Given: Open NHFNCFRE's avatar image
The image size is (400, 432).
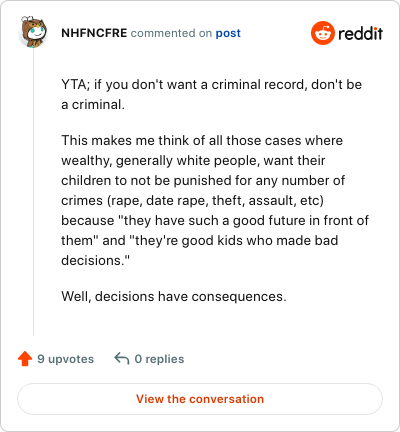Looking at the screenshot, I should (33, 32).
